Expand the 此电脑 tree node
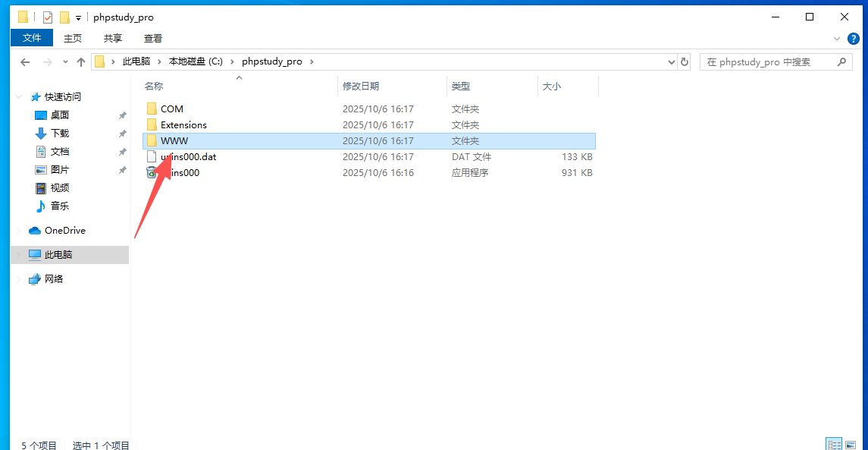 pyautogui.click(x=20, y=255)
